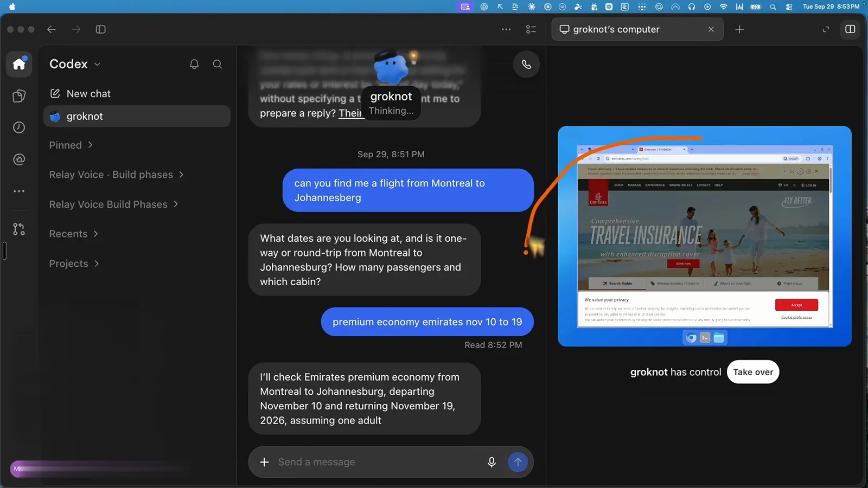Click the expand arrows icon at top right
This screenshot has width=868, height=488.
(826, 29)
